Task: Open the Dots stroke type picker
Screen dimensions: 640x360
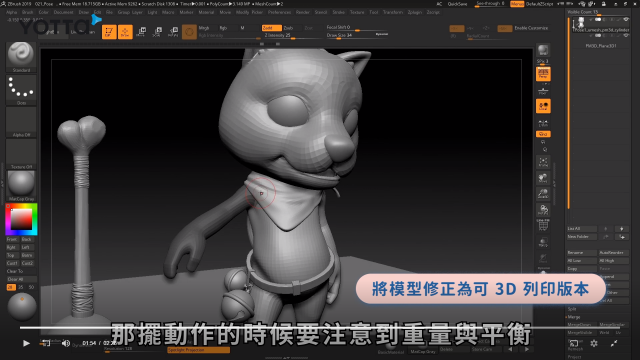Action: click(21, 90)
